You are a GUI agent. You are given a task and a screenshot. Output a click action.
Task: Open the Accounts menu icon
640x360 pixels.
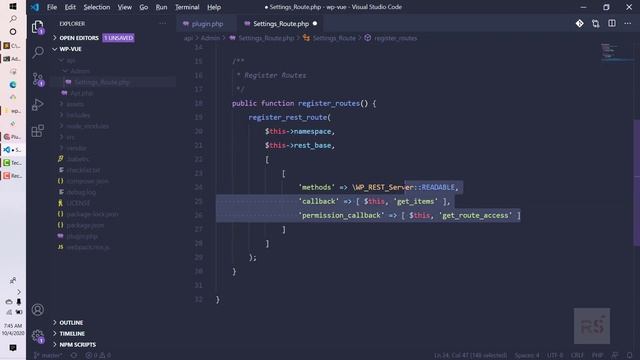(x=38, y=310)
